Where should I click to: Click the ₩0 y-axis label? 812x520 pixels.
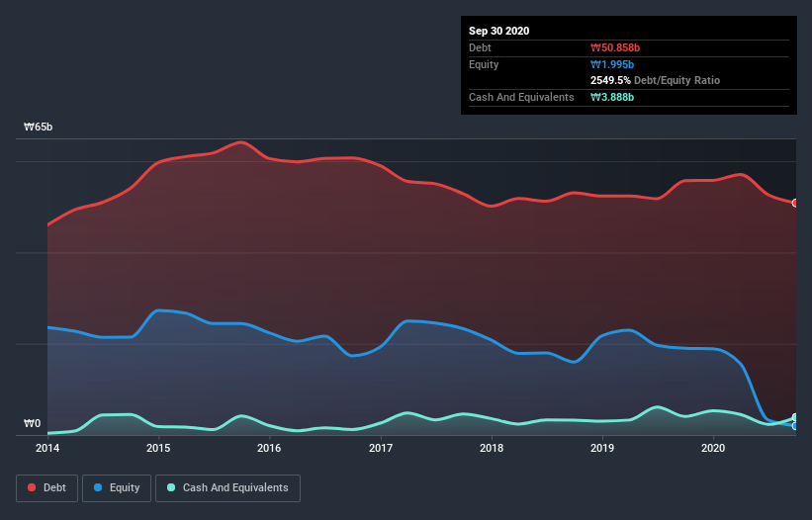pyautogui.click(x=32, y=424)
